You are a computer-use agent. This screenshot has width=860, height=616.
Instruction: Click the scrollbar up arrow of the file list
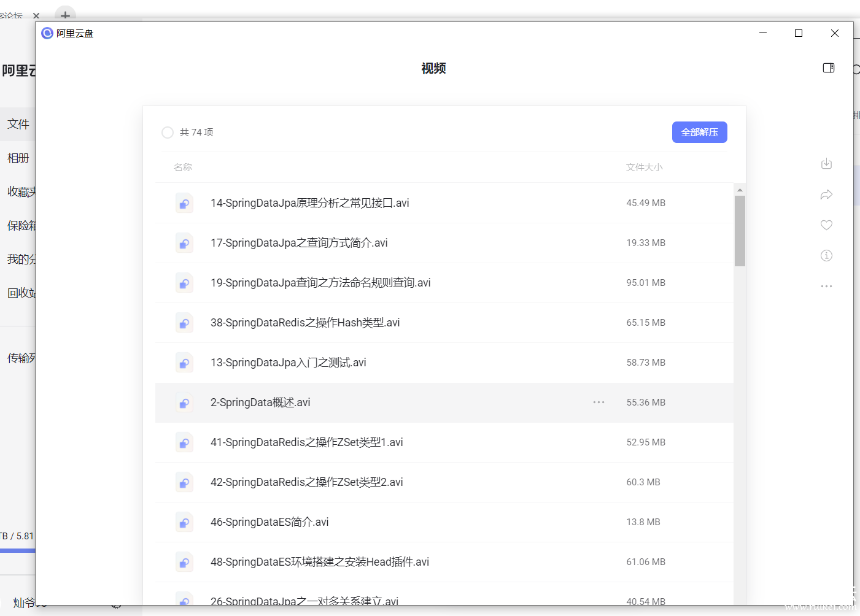(x=740, y=190)
